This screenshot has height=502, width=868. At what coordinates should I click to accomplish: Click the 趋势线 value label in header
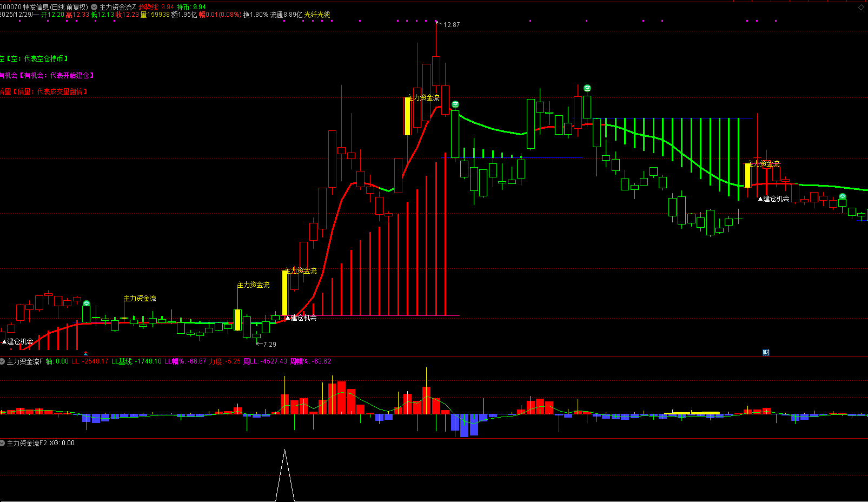pos(156,7)
